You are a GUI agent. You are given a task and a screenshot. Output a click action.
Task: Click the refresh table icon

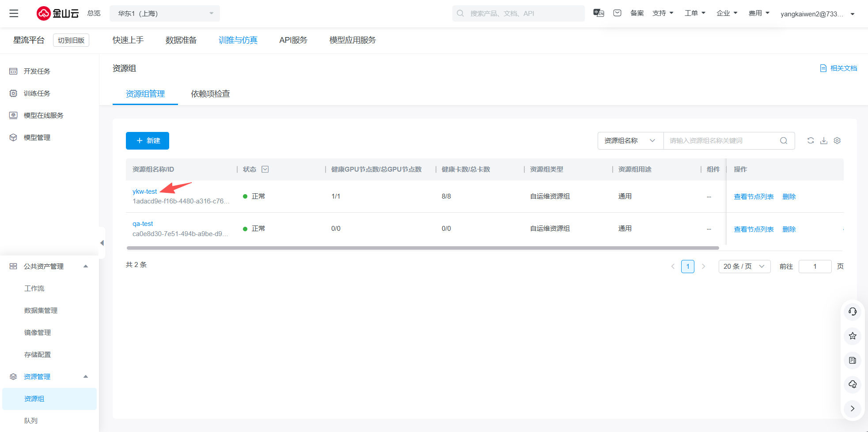coord(811,141)
